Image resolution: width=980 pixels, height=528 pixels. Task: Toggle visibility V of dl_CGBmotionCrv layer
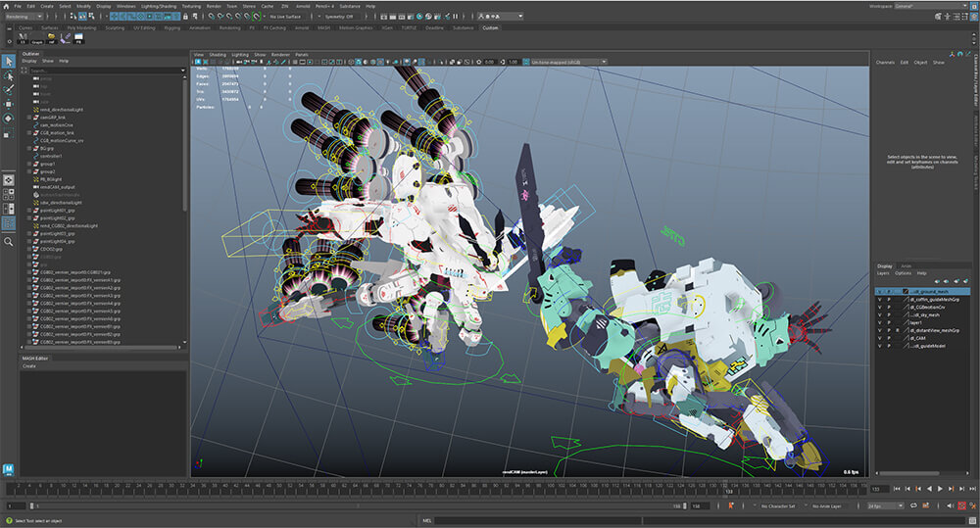tap(879, 308)
